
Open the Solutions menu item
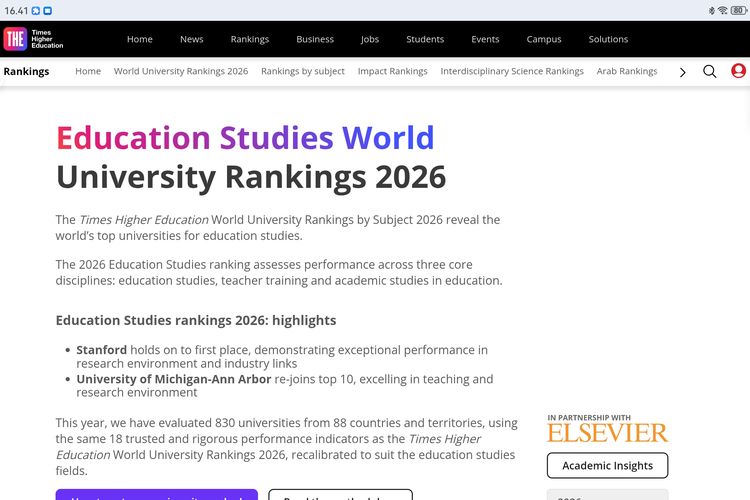608,39
